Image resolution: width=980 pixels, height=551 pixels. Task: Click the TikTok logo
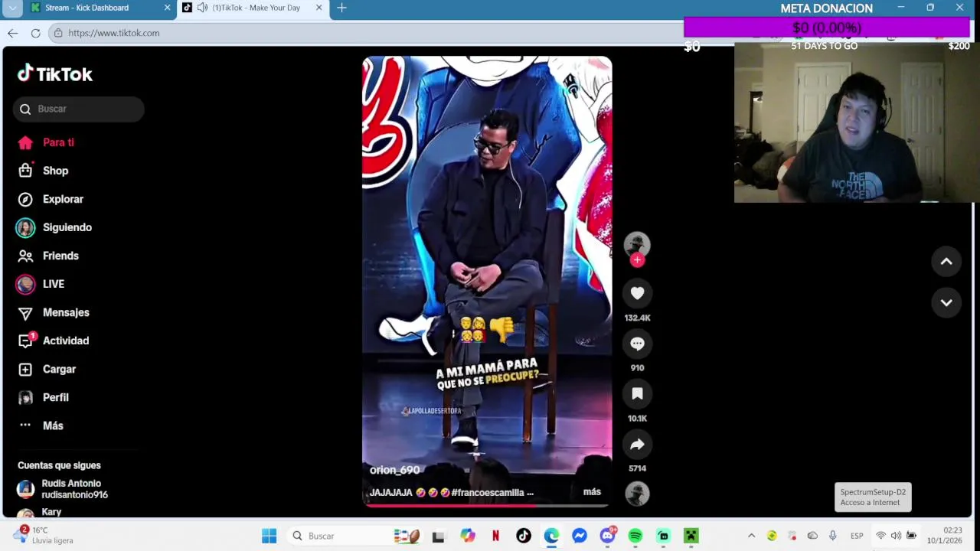coord(55,73)
